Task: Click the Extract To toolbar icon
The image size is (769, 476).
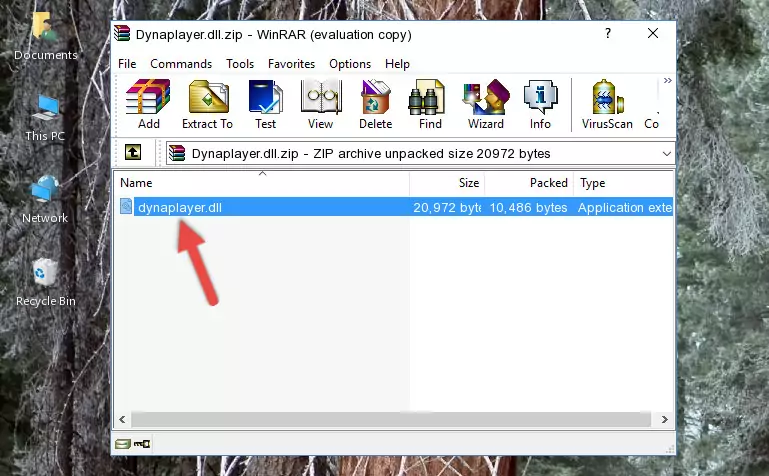Action: (x=207, y=104)
